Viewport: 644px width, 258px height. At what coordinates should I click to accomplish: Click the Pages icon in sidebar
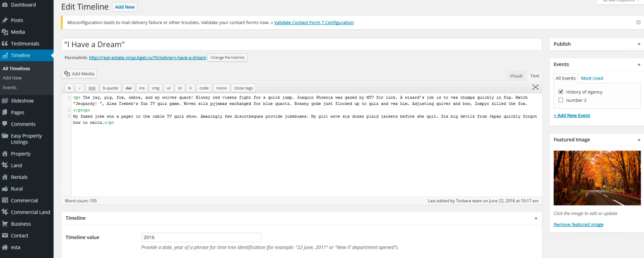(x=5, y=112)
